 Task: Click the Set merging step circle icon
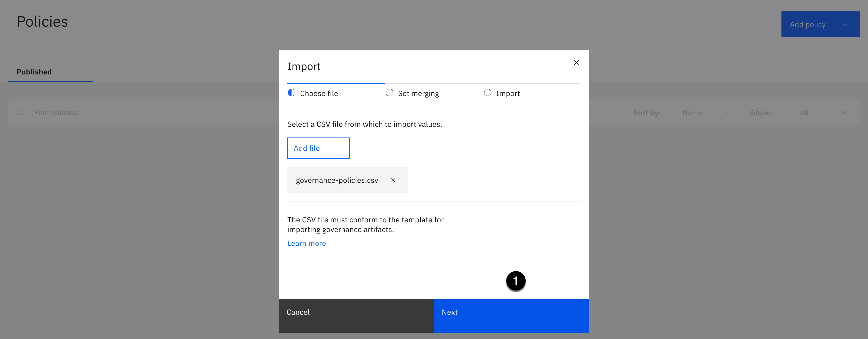pos(389,93)
